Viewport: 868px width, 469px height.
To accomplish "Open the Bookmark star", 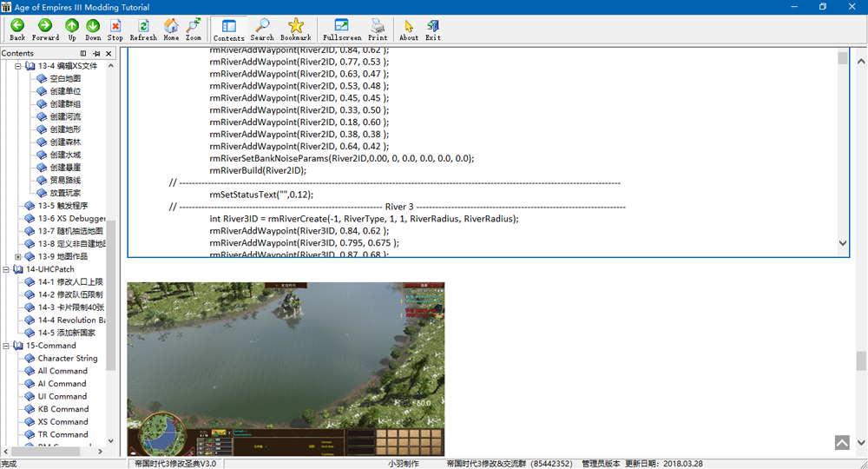I will coord(296,30).
